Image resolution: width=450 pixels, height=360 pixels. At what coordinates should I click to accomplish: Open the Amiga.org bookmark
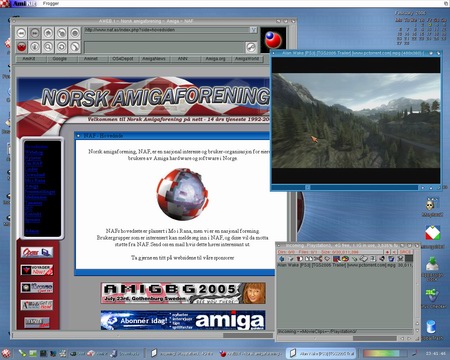pyautogui.click(x=215, y=59)
